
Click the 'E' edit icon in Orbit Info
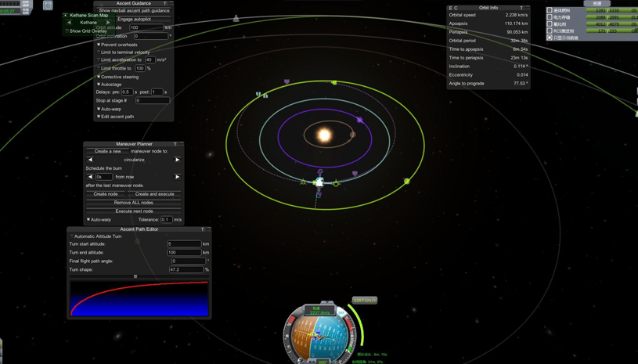tap(450, 8)
